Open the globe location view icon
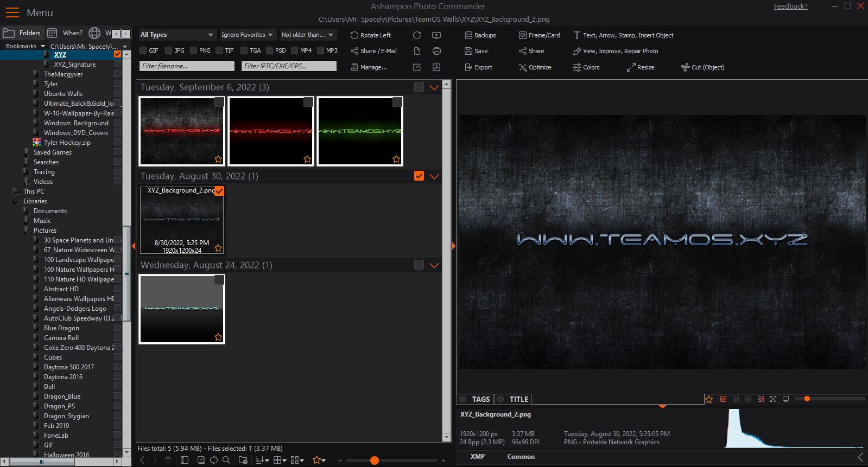The image size is (868, 467). tap(94, 33)
